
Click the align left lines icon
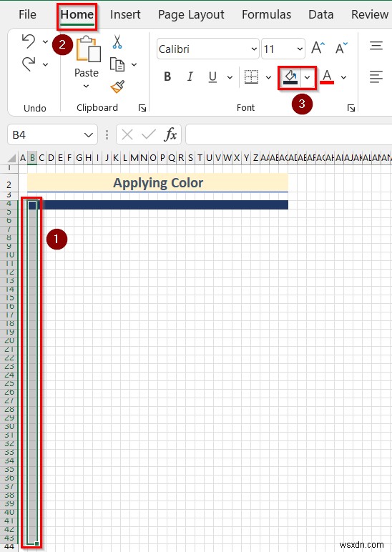pyautogui.click(x=376, y=77)
